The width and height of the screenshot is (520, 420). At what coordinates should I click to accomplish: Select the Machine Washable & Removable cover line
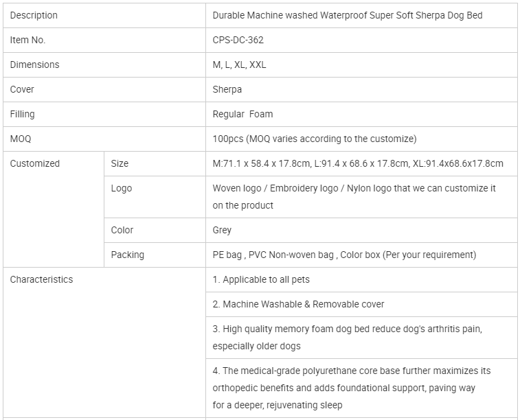(298, 304)
